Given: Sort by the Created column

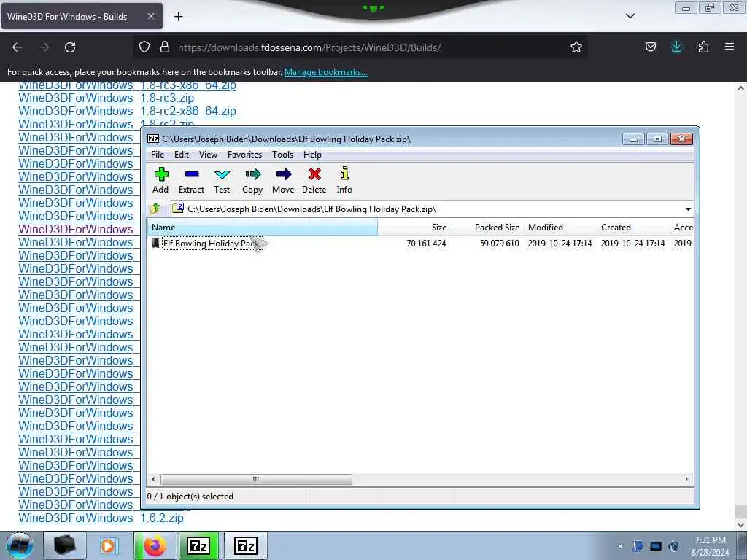Looking at the screenshot, I should point(633,227).
